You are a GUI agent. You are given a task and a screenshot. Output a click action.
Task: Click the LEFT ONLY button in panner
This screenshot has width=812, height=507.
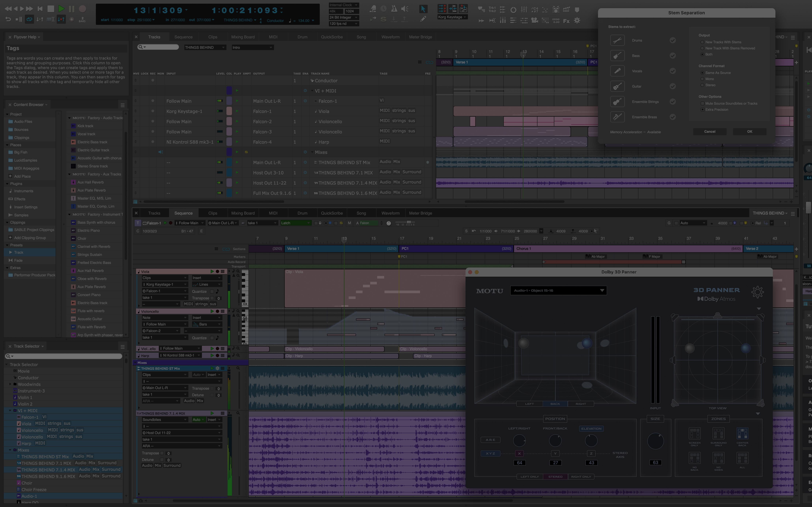pos(530,476)
